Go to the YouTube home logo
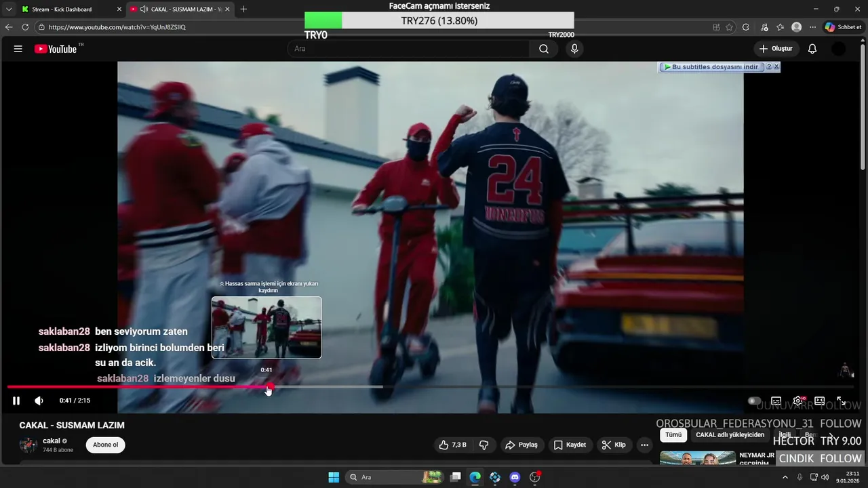 (x=56, y=49)
